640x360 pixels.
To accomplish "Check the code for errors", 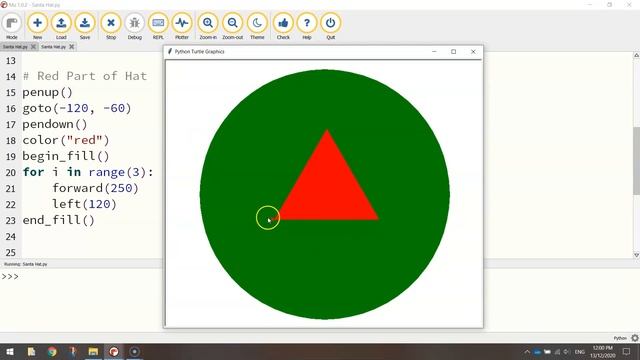I will coord(283,27).
